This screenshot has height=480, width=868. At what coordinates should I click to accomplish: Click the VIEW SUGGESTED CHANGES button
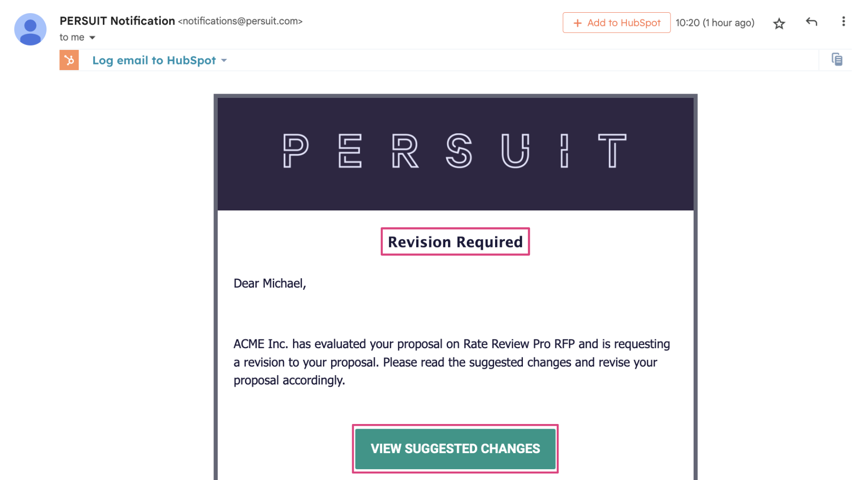pyautogui.click(x=455, y=448)
